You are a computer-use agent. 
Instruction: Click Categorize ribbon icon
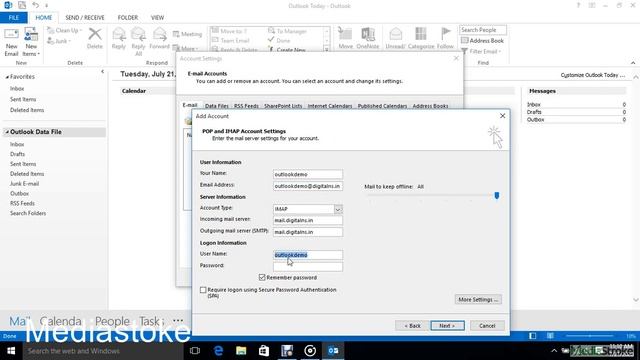pos(421,39)
